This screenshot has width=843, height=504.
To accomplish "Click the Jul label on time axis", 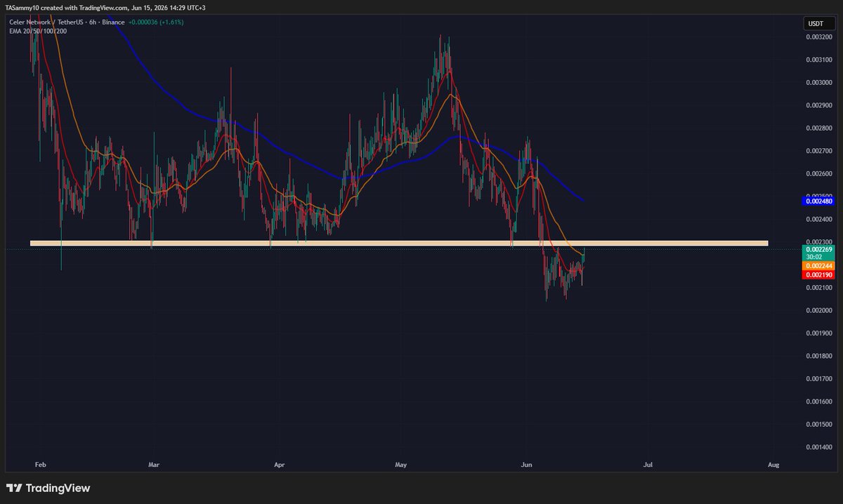I will coord(648,465).
